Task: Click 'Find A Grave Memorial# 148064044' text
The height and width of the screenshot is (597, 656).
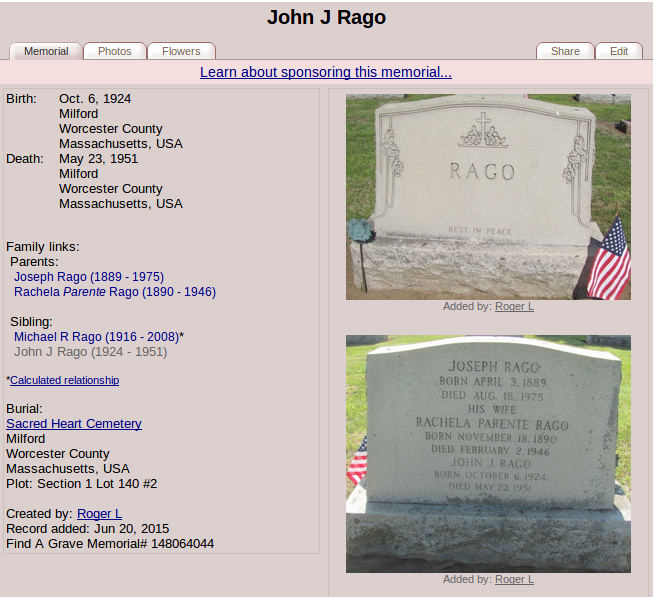Action: (x=110, y=544)
